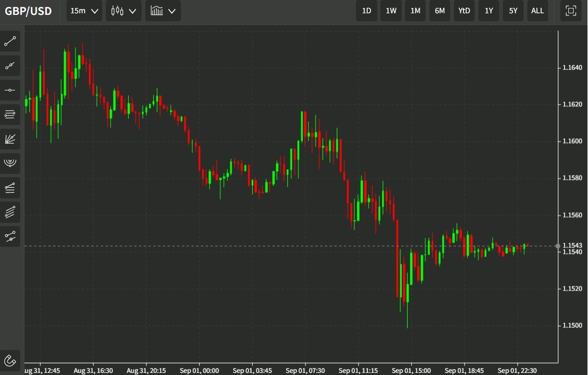Click the GBP/USD symbol title
588x375 pixels.
coord(28,11)
